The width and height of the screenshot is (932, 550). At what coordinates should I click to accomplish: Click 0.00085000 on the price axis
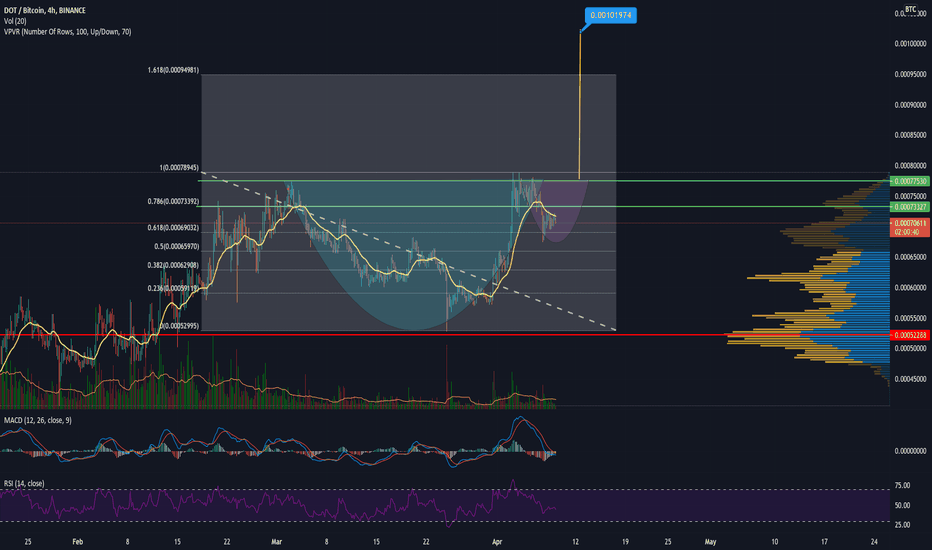pyautogui.click(x=910, y=135)
